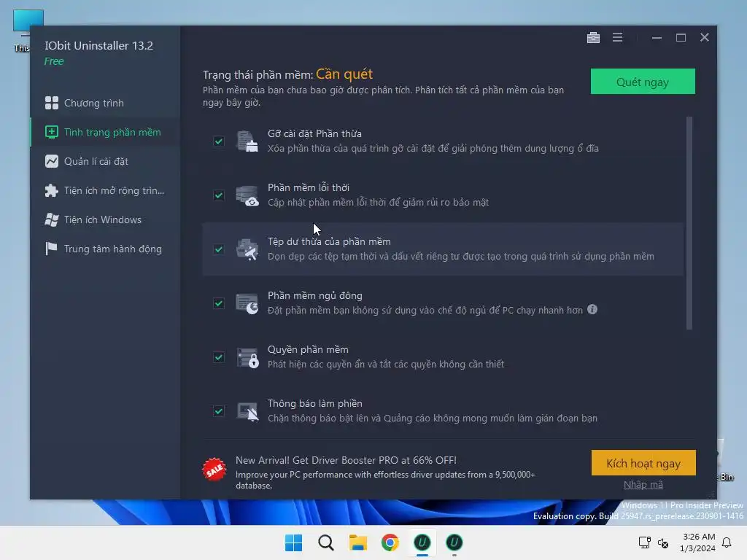Launch Google Chrome from taskbar
This screenshot has height=560, width=747.
pyautogui.click(x=390, y=542)
